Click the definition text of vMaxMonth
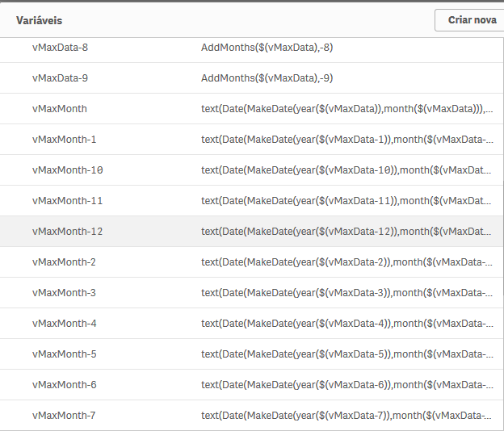The height and width of the screenshot is (431, 504). pos(346,109)
